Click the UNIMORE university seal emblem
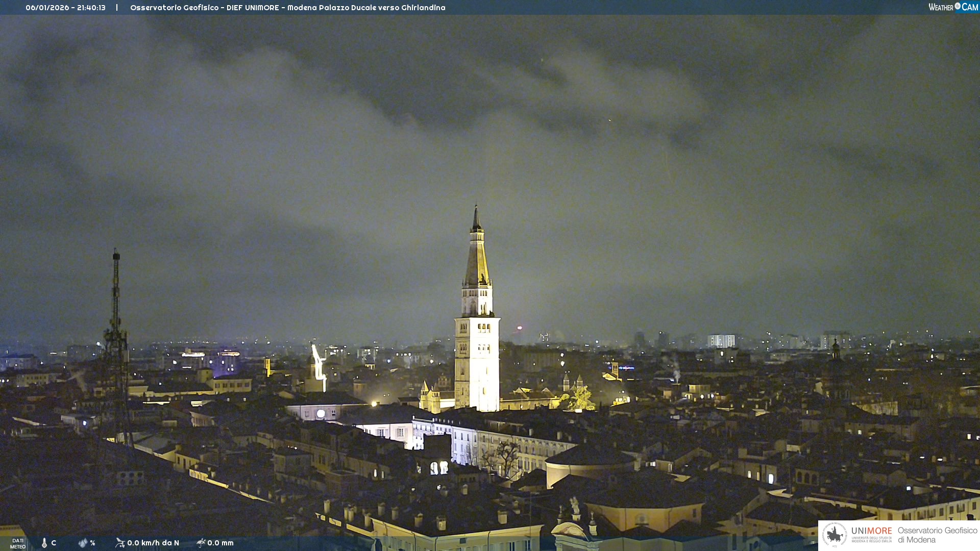 (x=835, y=535)
